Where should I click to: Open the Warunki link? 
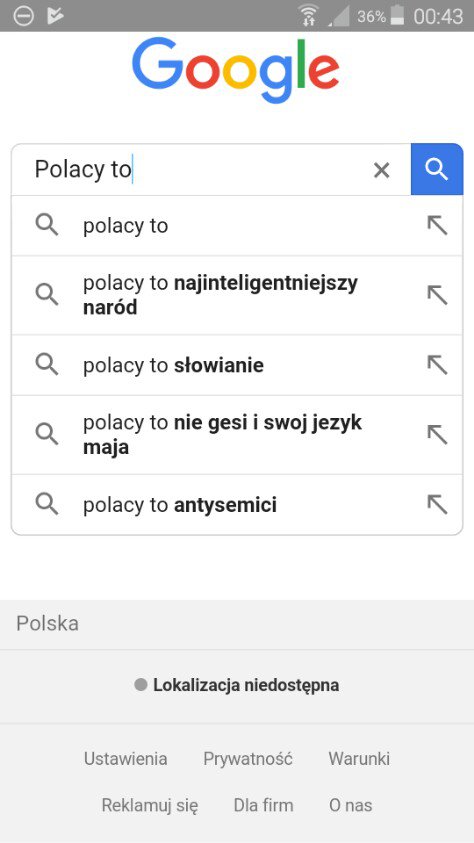359,759
